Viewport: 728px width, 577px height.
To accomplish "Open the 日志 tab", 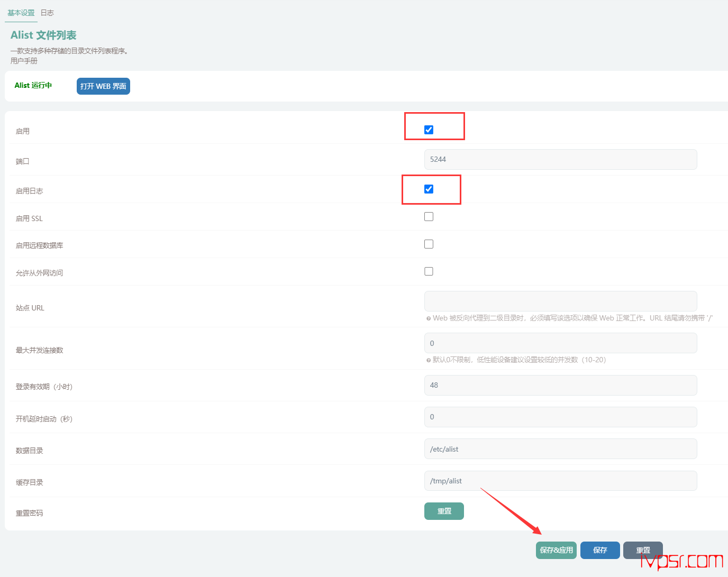I will click(x=47, y=13).
